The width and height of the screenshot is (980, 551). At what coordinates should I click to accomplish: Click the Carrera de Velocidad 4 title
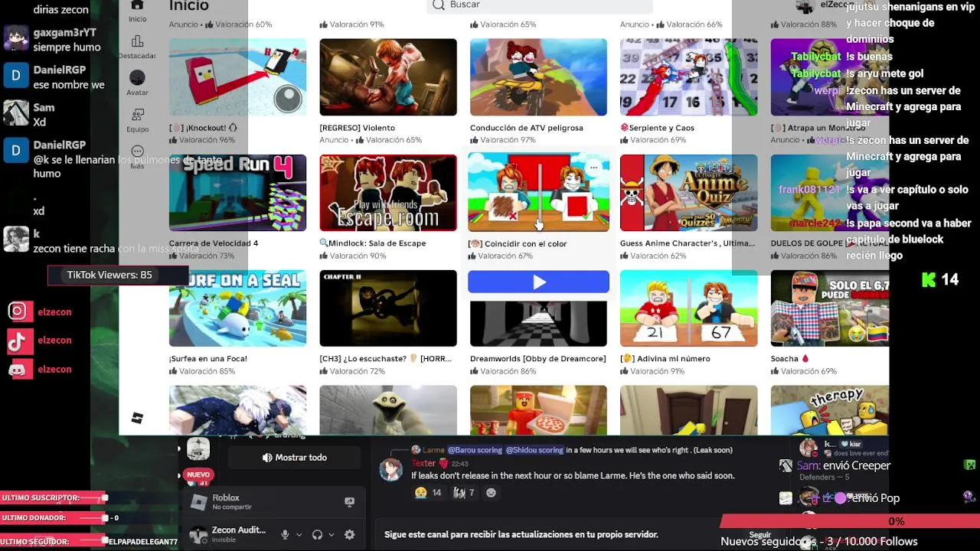pos(214,243)
